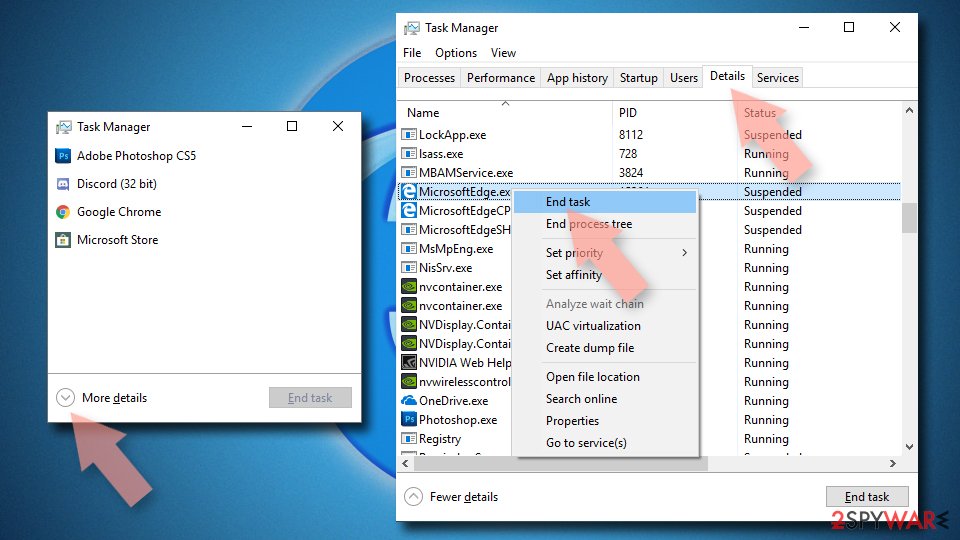Click vertical scrollbar up arrow
Viewport: 960px width, 540px height.
click(x=909, y=111)
